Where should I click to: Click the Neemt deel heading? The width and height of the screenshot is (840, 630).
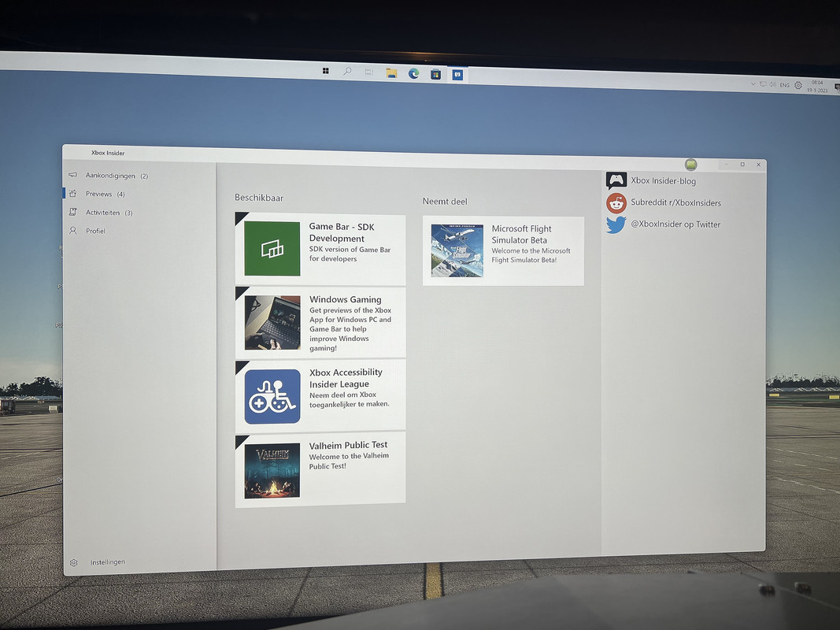coord(445,202)
